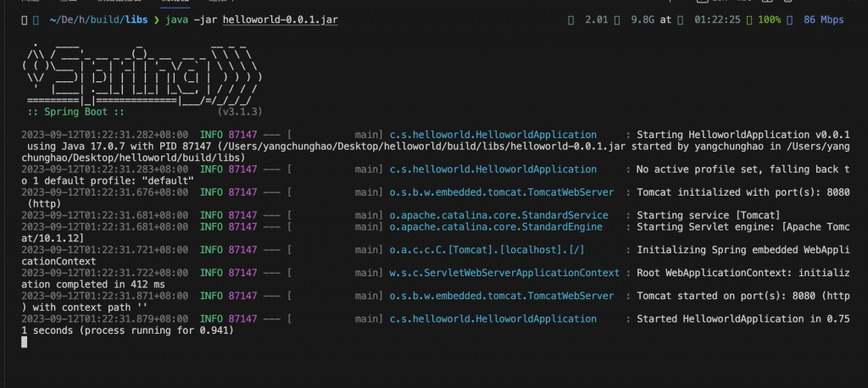Click the terminal cursor block below the log
Screen dimensions: 868x388
click(24, 342)
